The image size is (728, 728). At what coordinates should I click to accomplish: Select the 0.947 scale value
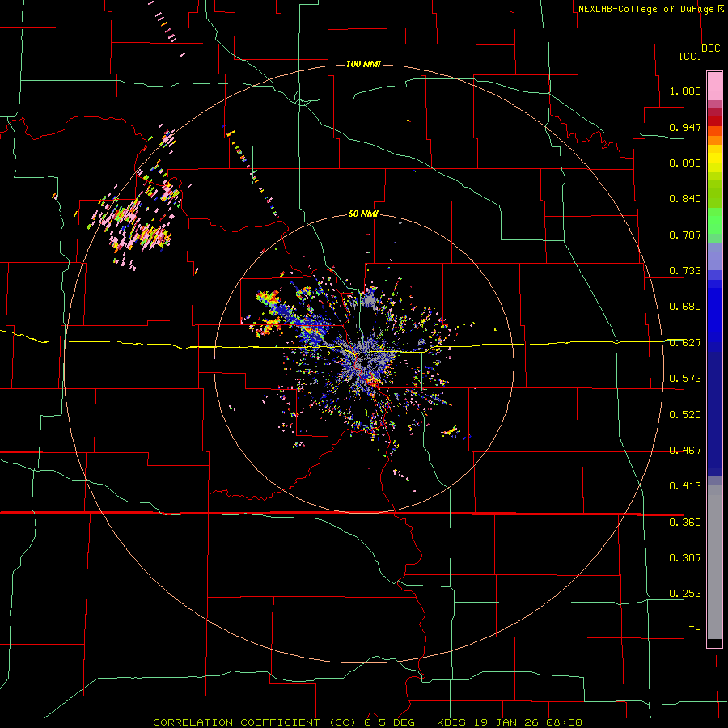tap(685, 127)
